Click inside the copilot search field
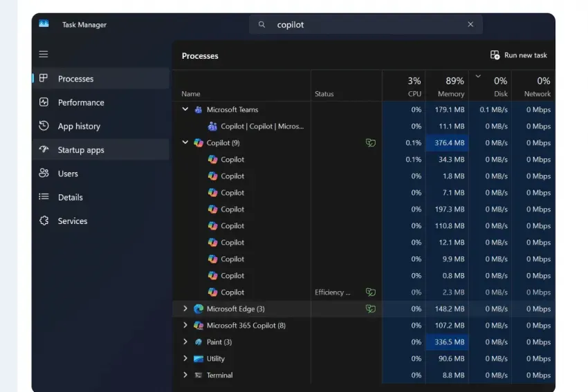Viewport: 588px width, 392px height. coord(366,24)
